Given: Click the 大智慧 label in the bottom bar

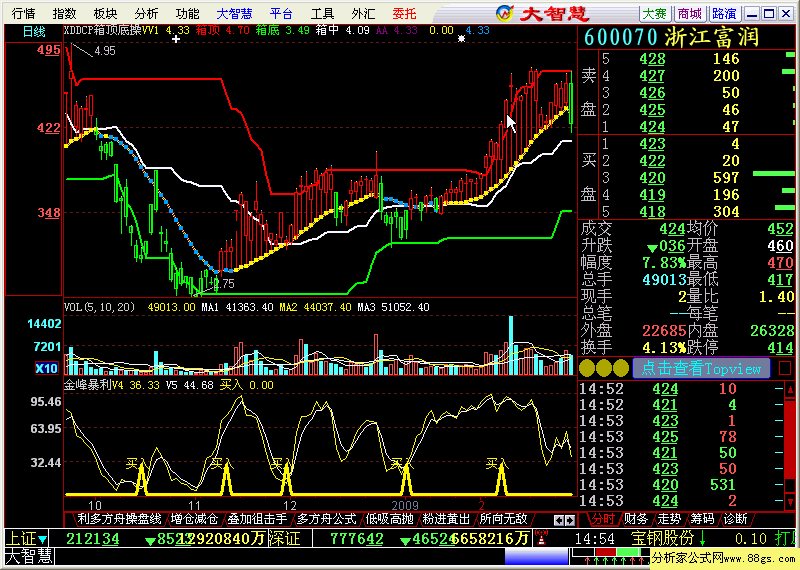Looking at the screenshot, I should click(29, 557).
